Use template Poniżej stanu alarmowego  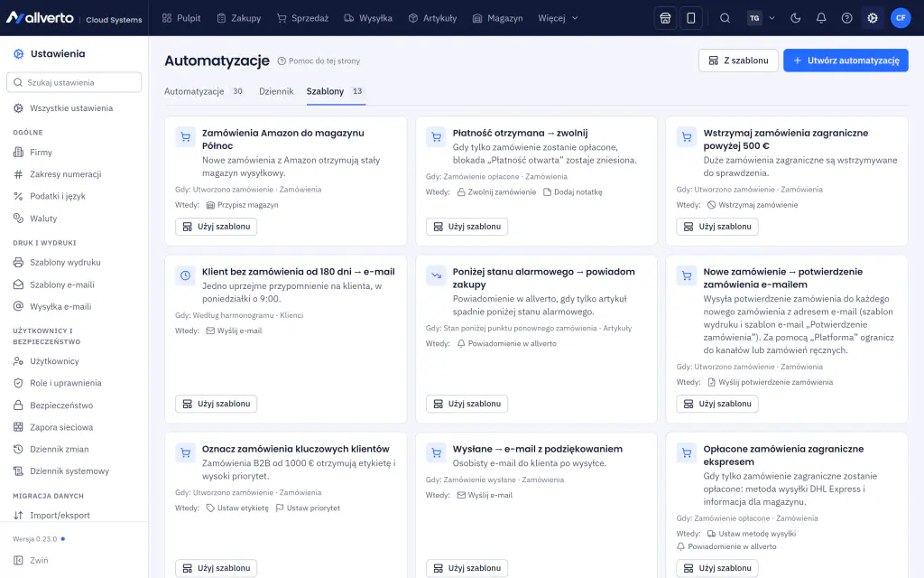point(467,404)
